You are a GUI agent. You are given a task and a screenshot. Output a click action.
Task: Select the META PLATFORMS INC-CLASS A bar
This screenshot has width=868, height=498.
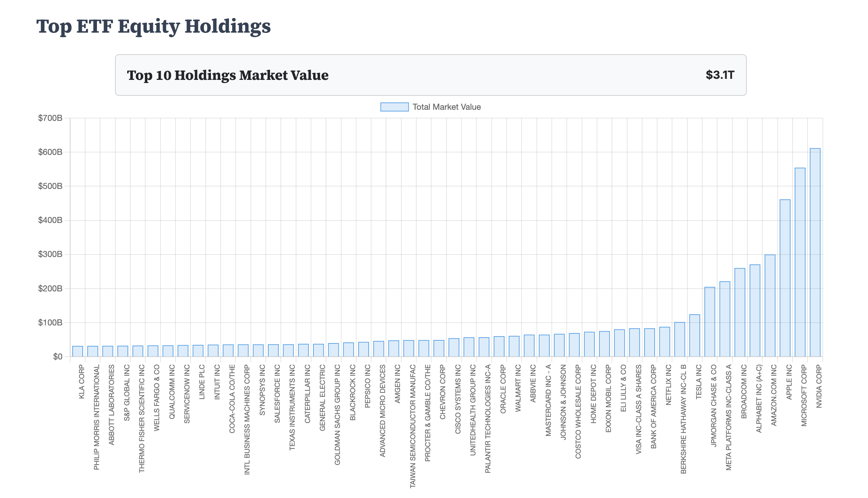(724, 319)
